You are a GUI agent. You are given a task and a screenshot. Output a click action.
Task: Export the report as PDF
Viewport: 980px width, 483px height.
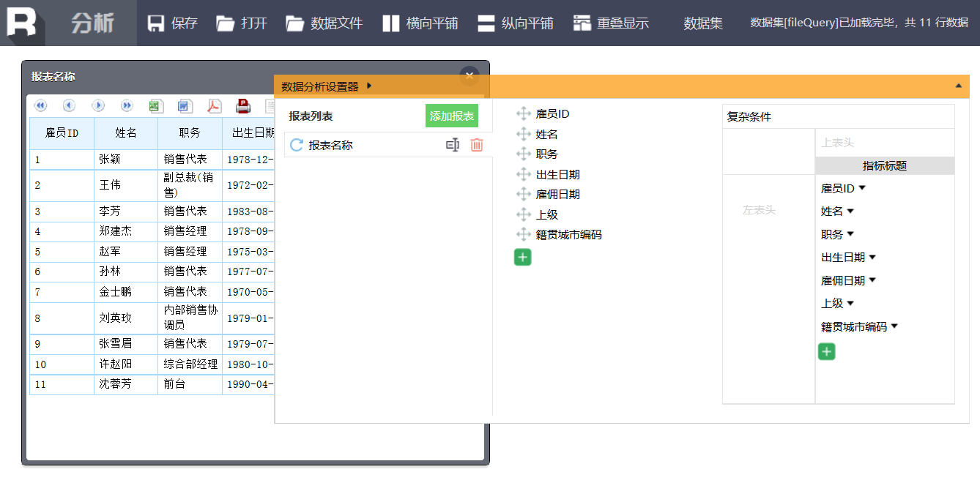coord(214,106)
